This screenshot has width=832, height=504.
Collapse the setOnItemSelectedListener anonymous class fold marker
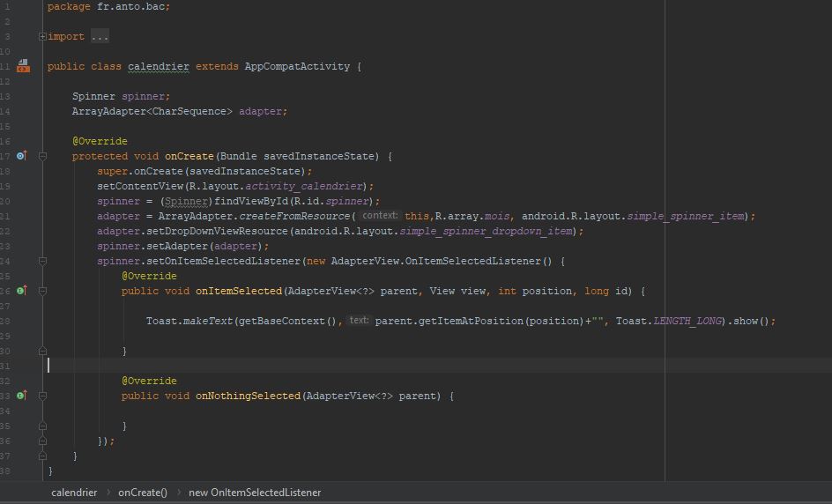[42, 261]
